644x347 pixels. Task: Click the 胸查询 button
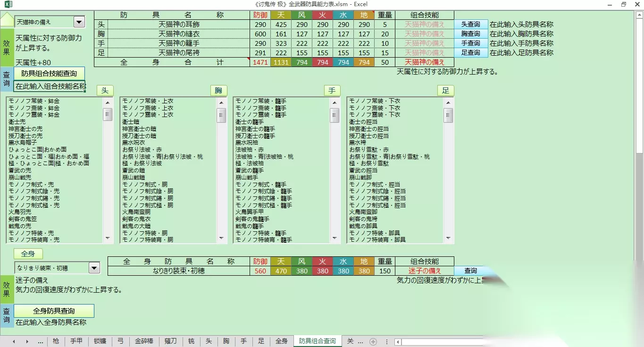[x=470, y=34]
